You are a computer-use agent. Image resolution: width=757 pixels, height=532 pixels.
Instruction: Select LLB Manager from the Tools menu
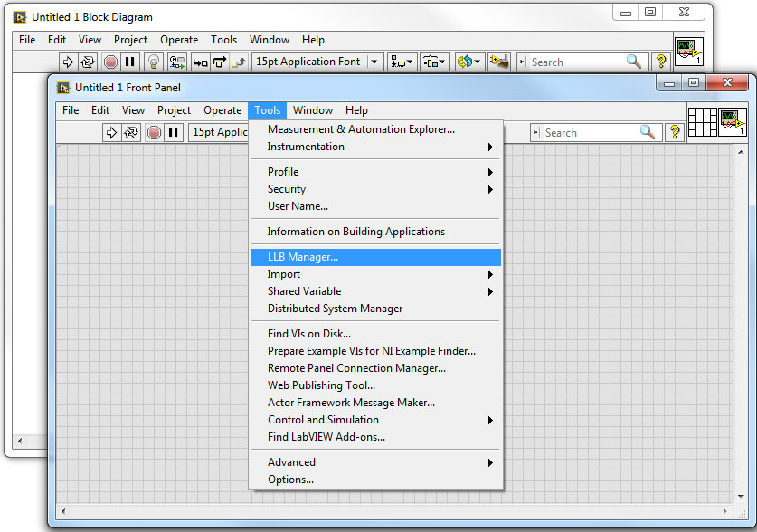click(x=303, y=257)
